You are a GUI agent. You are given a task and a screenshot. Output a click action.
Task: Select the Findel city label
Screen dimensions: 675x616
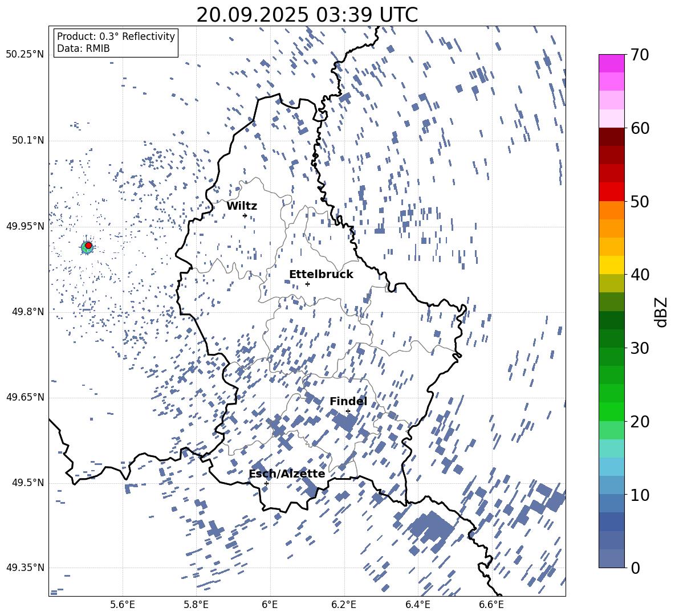[348, 401]
